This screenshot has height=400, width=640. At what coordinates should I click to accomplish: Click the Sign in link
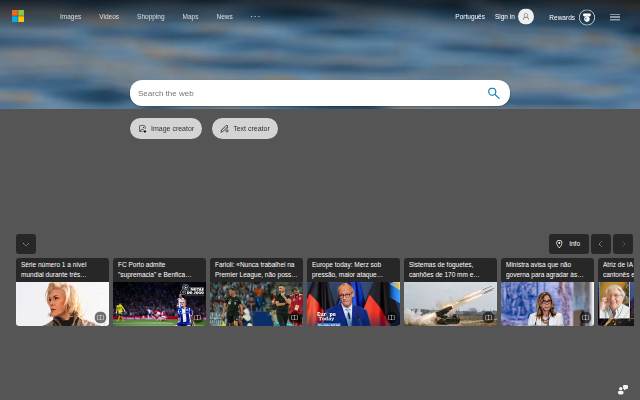(504, 17)
